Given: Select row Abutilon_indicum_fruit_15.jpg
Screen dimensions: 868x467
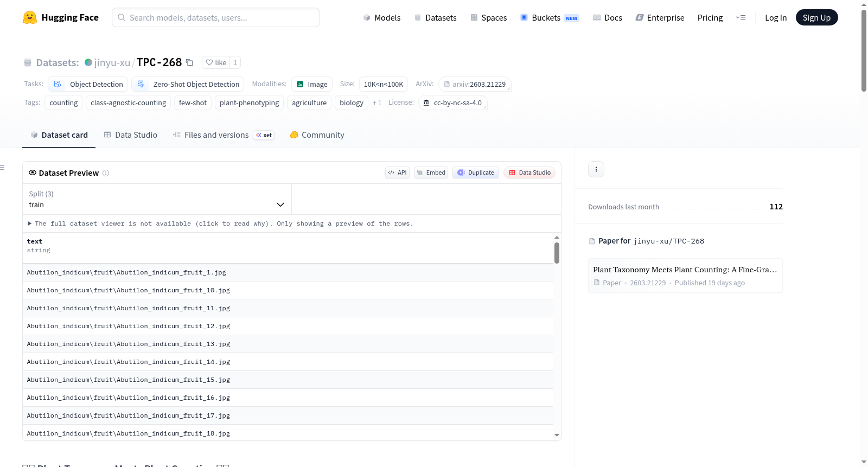Looking at the screenshot, I should (x=288, y=380).
